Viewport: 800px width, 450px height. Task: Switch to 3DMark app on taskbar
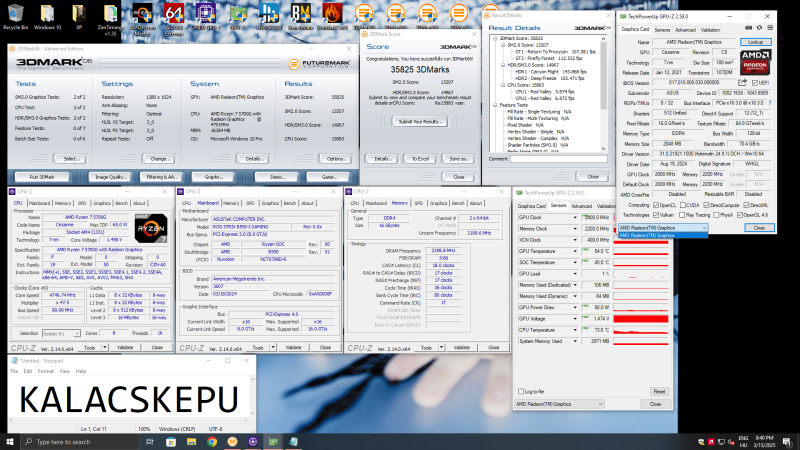tap(232, 441)
